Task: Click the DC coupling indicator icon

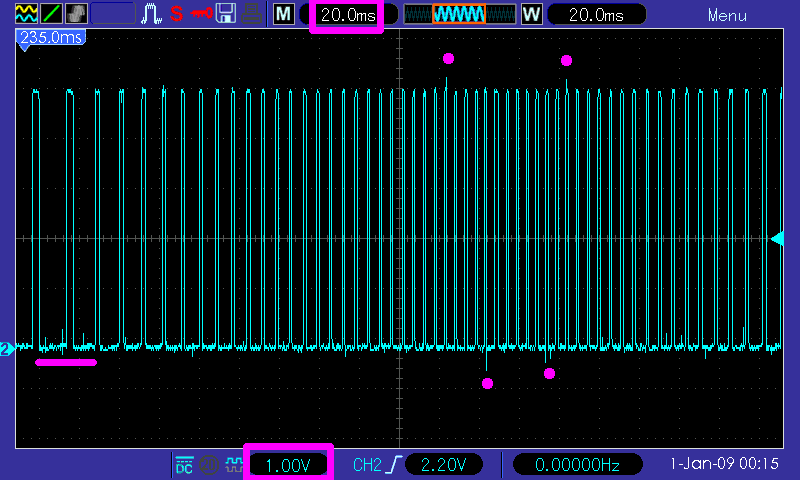Action: [184, 465]
